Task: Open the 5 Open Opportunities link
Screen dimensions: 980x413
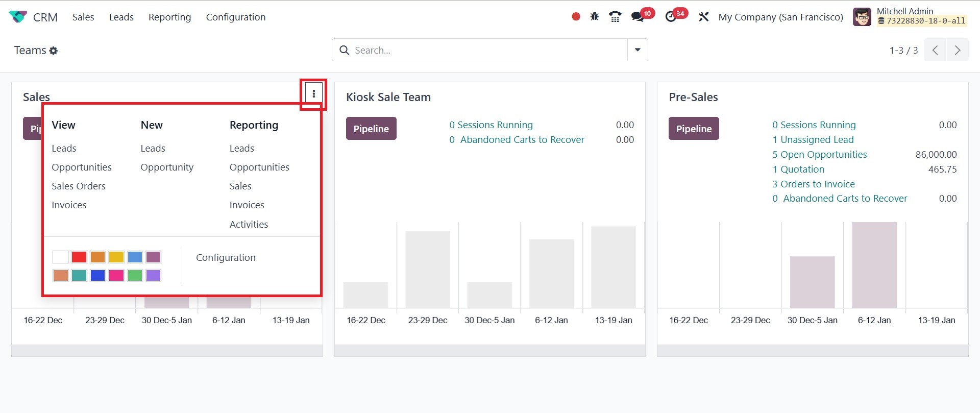Action: click(819, 154)
